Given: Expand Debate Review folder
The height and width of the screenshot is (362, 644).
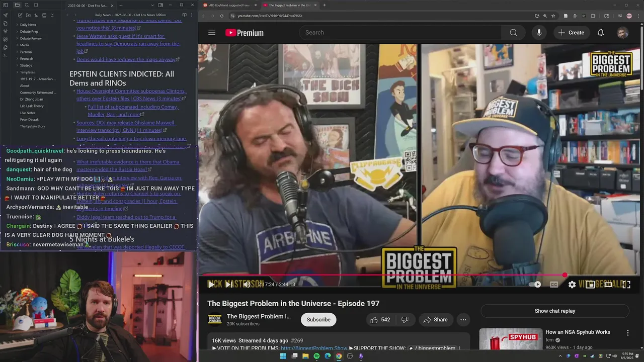Looking at the screenshot, I should tap(31, 38).
